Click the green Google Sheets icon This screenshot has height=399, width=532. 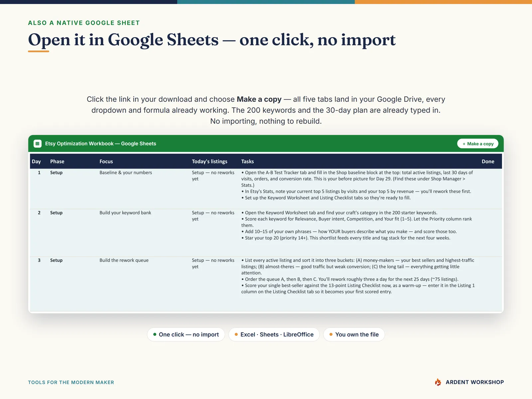coord(38,144)
